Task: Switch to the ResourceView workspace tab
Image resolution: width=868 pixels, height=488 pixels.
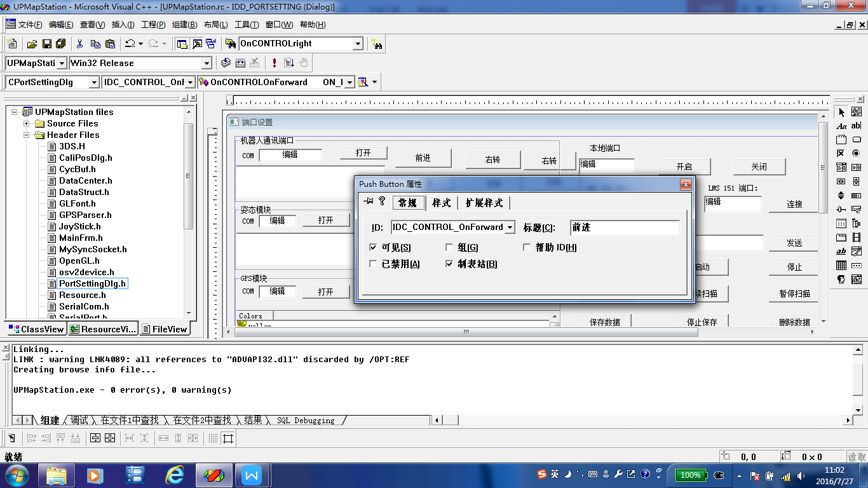Action: (102, 329)
